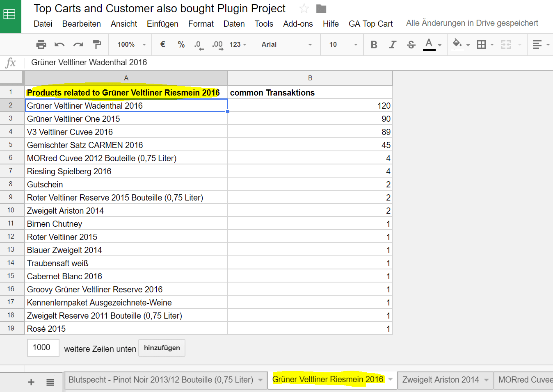
Task: Toggle strikethrough formatting
Action: [x=411, y=44]
